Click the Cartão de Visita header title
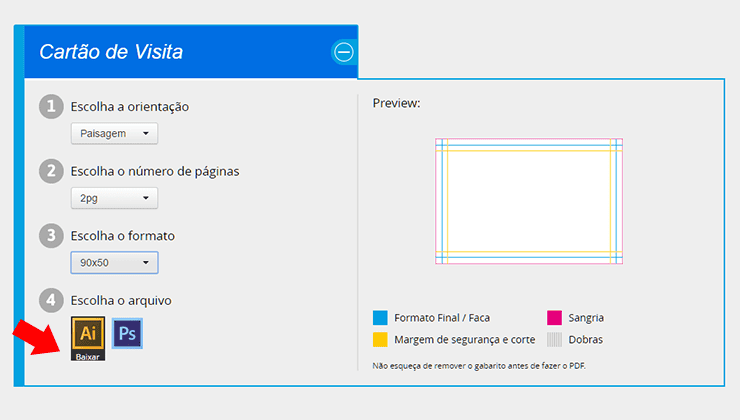 111,52
